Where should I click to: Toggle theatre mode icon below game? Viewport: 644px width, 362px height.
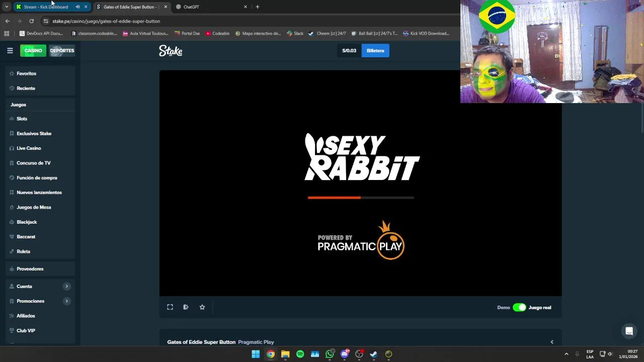click(186, 307)
